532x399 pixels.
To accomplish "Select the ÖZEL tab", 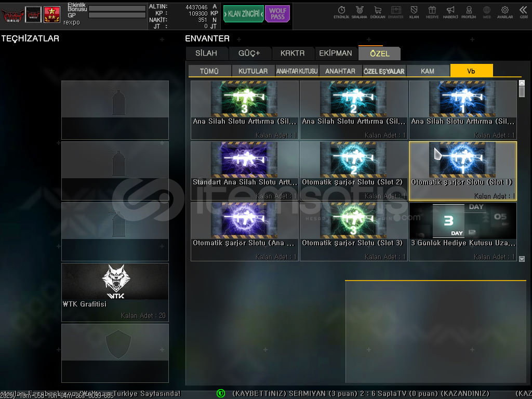I will (380, 54).
